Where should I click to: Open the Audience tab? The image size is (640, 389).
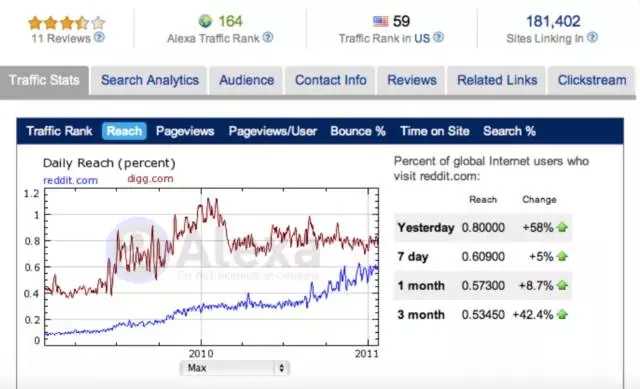(x=246, y=80)
